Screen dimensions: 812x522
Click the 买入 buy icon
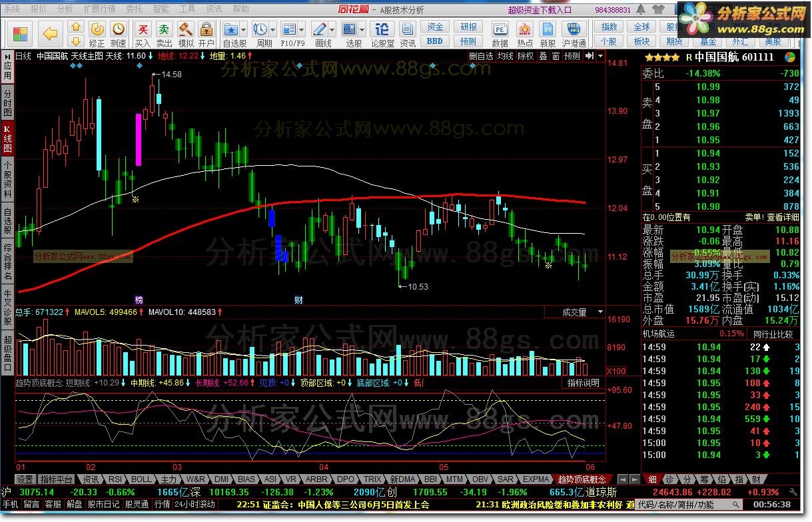pos(143,29)
